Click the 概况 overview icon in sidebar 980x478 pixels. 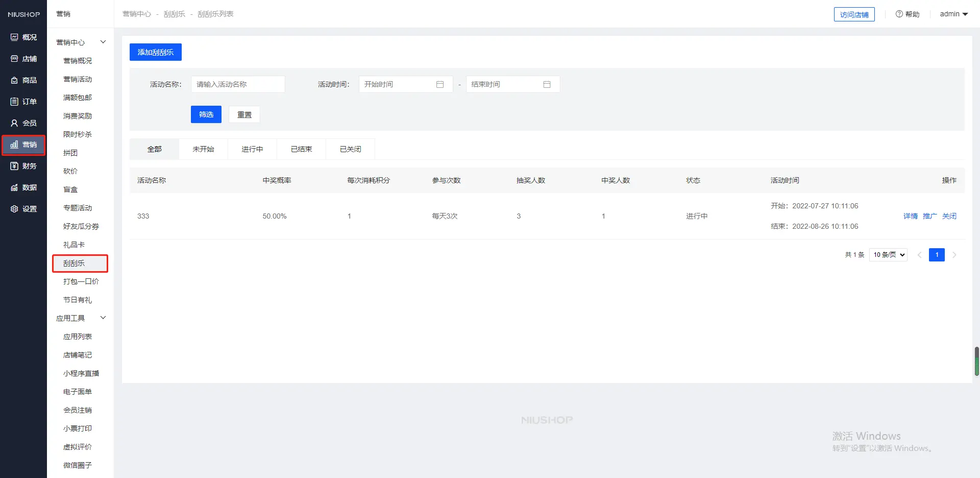[x=14, y=37]
